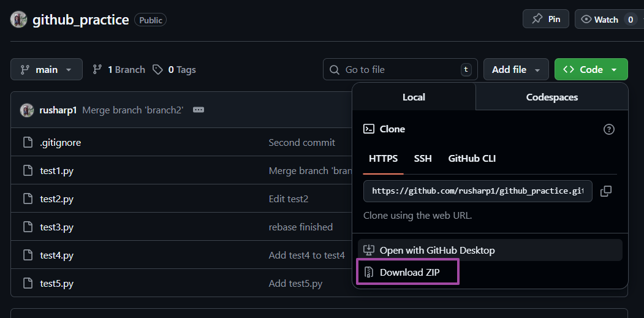Click the repository owner avatar beside github_practice
The image size is (644, 318).
[18, 20]
